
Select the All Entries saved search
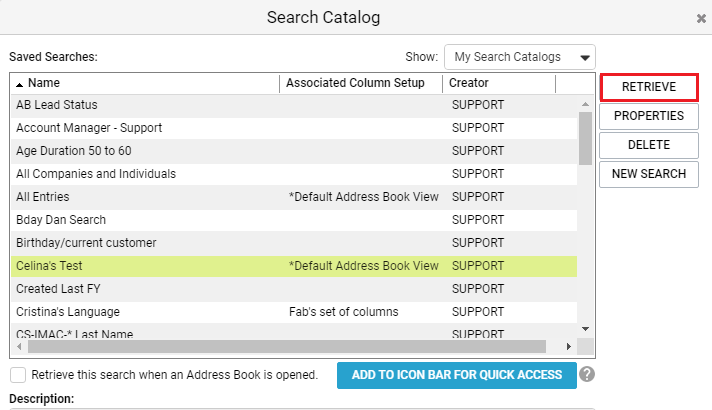pyautogui.click(x=294, y=197)
